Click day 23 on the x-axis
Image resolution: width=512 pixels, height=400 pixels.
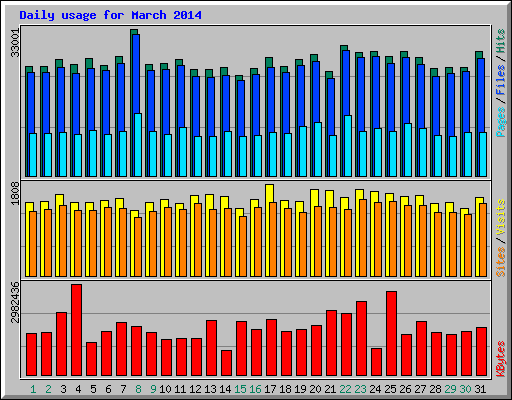(x=360, y=389)
